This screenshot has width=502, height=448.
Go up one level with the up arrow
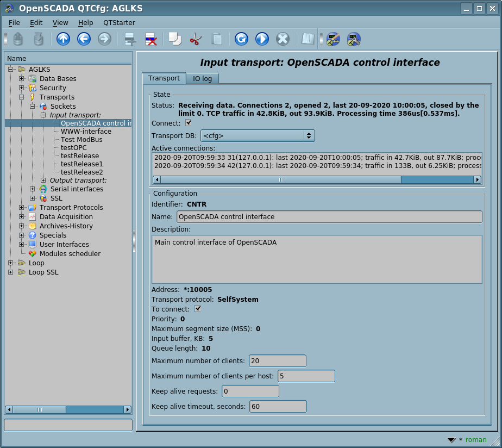tap(63, 39)
